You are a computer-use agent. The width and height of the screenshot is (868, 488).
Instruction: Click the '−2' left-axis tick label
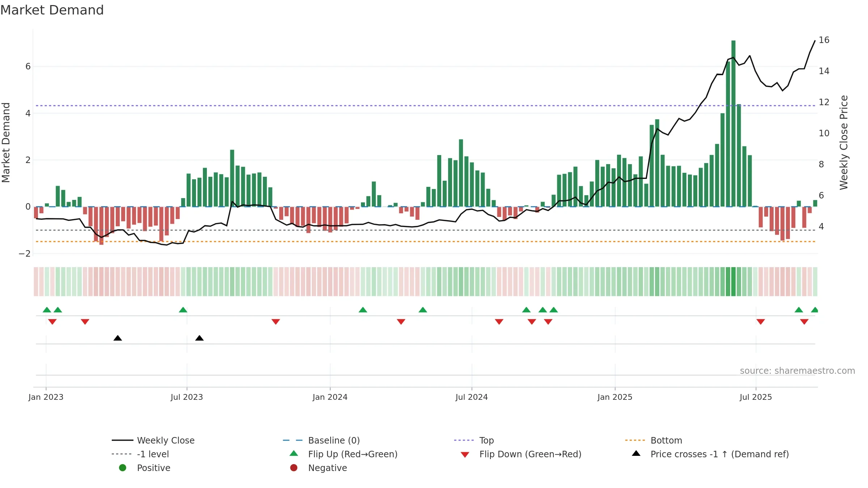point(25,254)
